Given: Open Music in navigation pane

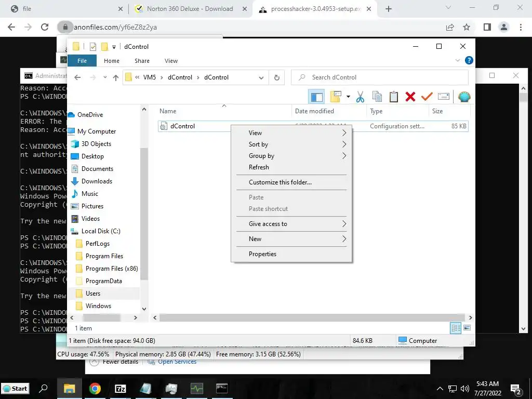Looking at the screenshot, I should pyautogui.click(x=89, y=194).
